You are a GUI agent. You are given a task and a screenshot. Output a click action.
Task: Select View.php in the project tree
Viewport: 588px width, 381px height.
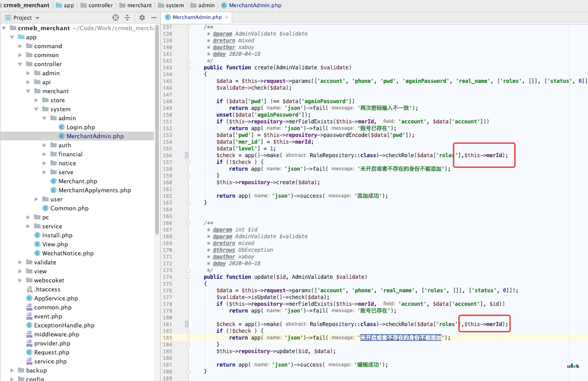(x=55, y=244)
